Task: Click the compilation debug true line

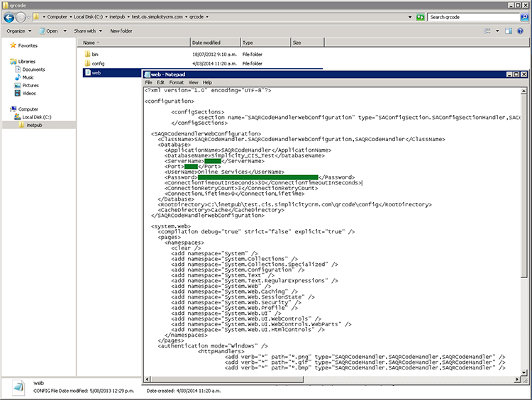Action: (x=257, y=232)
